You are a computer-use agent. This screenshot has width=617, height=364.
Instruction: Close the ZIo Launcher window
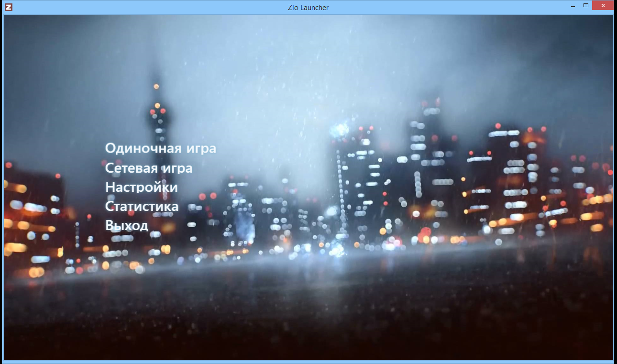click(603, 5)
